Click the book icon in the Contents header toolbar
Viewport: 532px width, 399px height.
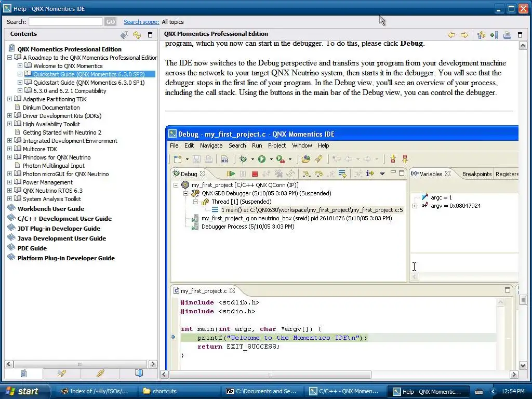(x=125, y=35)
